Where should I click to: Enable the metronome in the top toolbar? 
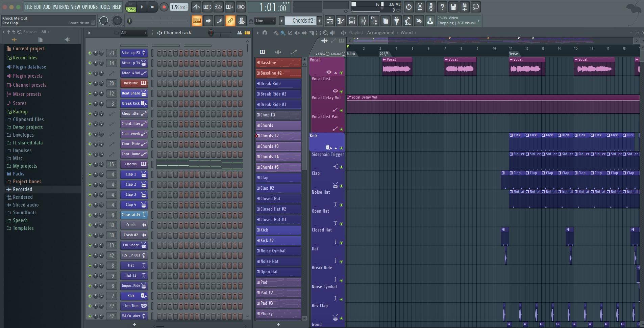point(197,7)
